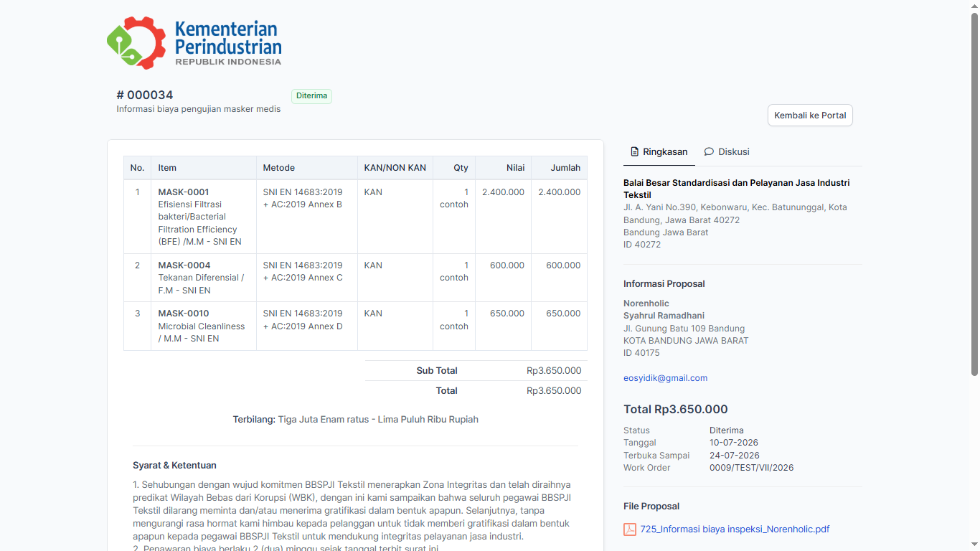Click the Diterima status badge
980x551 pixels.
(x=311, y=96)
